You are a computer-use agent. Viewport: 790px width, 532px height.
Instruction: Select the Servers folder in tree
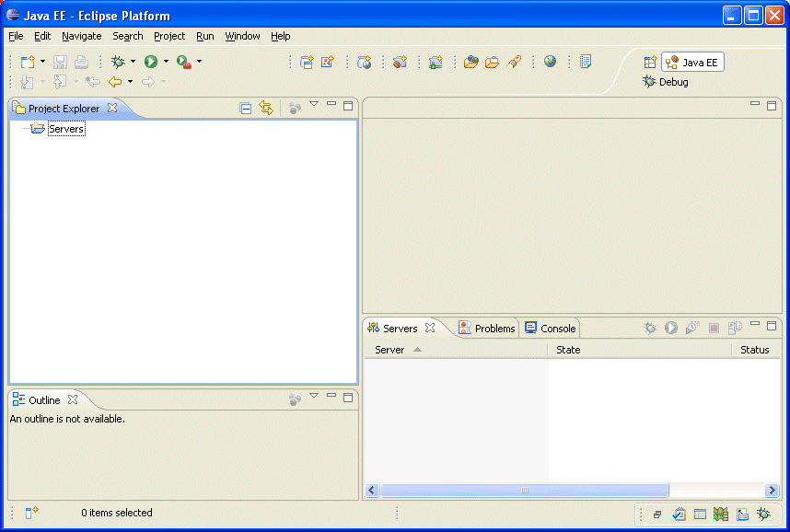coord(66,129)
